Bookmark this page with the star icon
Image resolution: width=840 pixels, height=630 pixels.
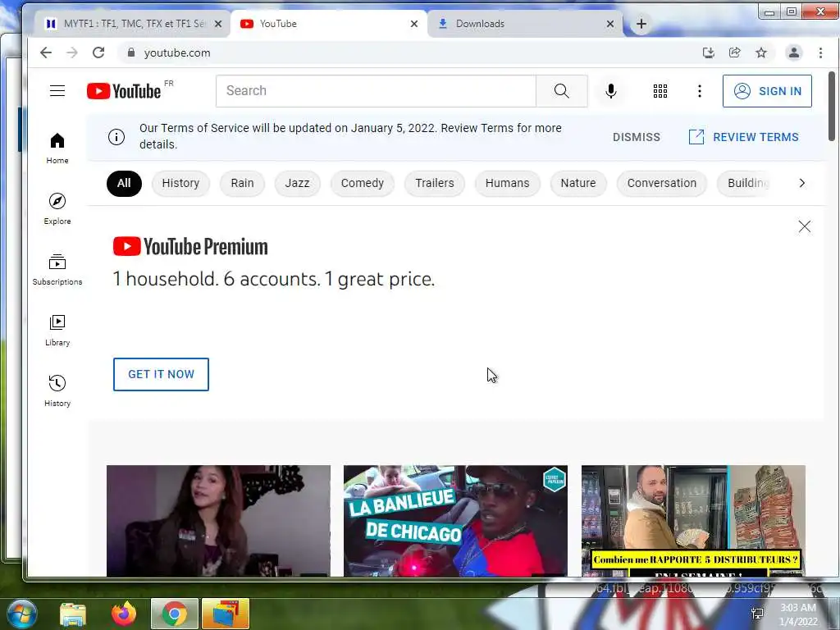[x=760, y=52]
